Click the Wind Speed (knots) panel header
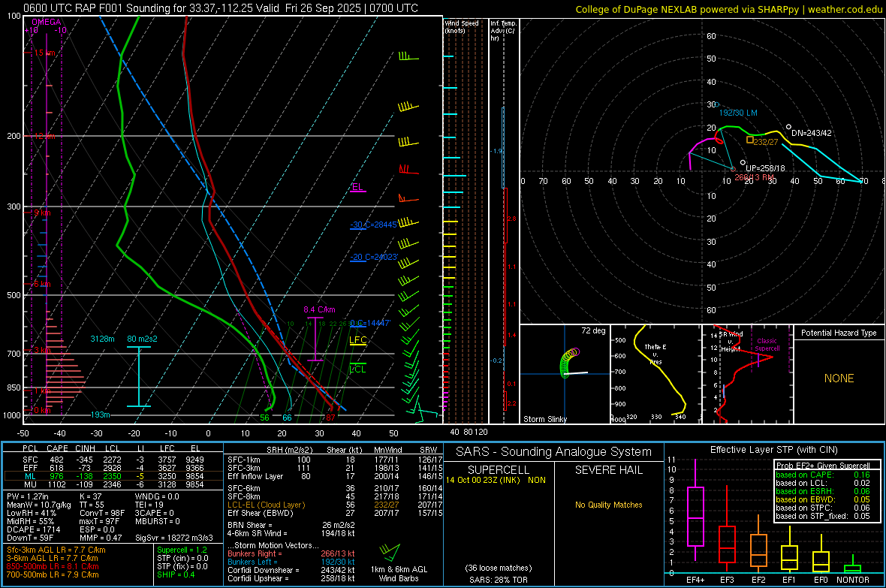 click(462, 26)
